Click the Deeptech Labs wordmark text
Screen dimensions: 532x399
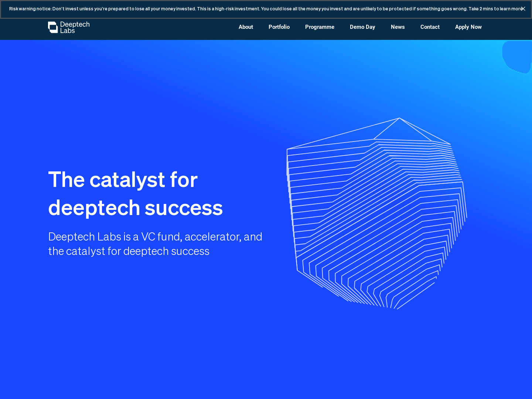75,27
